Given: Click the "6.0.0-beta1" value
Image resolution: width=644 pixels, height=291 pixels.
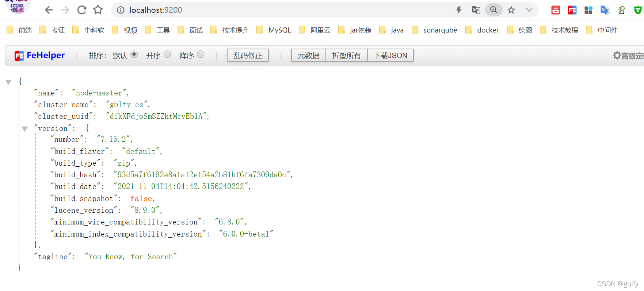Looking at the screenshot, I should click(x=246, y=234).
